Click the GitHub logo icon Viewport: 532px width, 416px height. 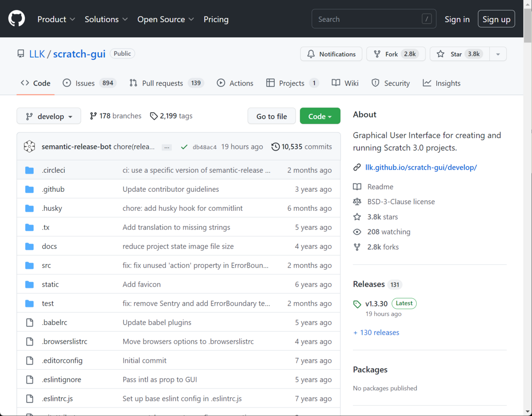click(x=17, y=19)
